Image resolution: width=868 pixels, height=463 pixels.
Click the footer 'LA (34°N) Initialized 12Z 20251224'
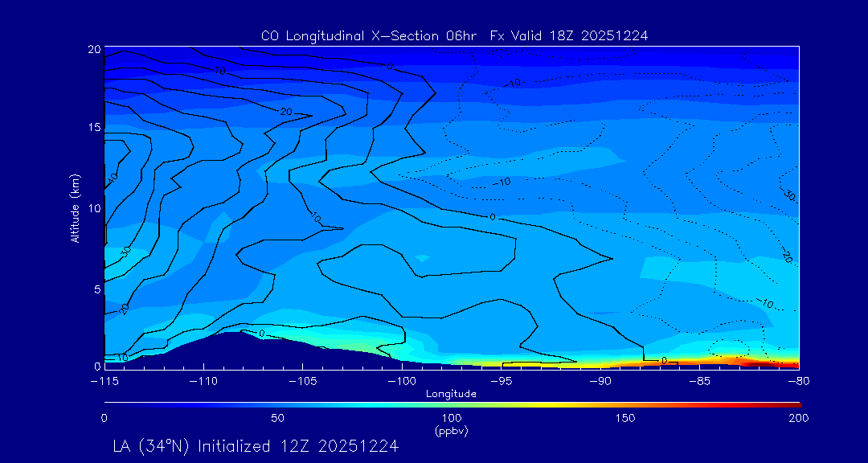(x=256, y=446)
